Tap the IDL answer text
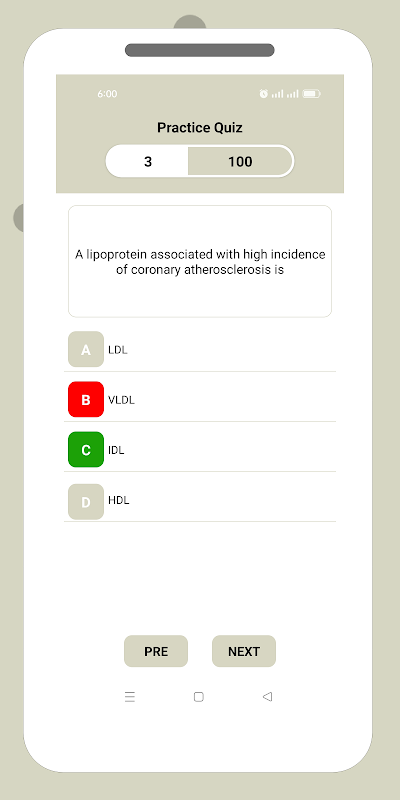Image resolution: width=400 pixels, height=800 pixels. [x=116, y=450]
